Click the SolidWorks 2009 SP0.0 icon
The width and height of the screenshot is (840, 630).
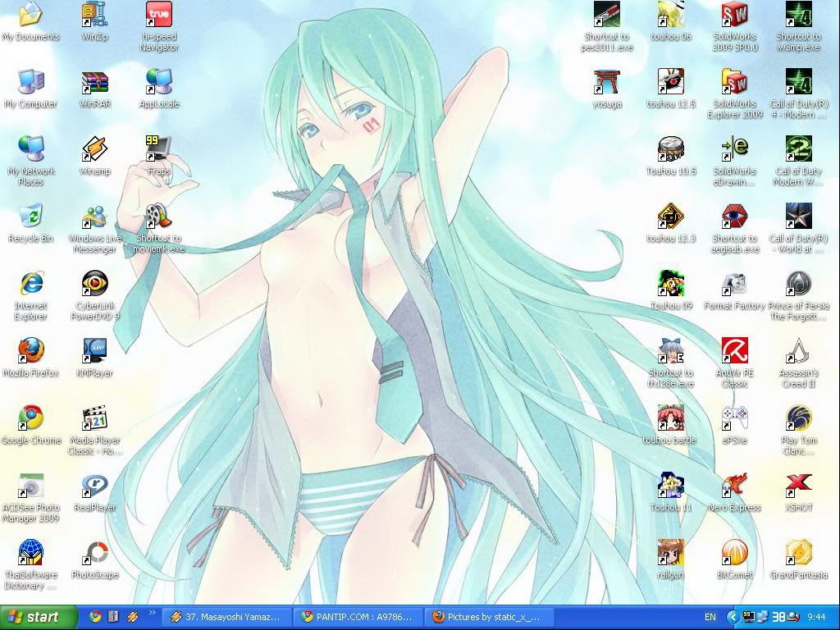click(x=734, y=15)
